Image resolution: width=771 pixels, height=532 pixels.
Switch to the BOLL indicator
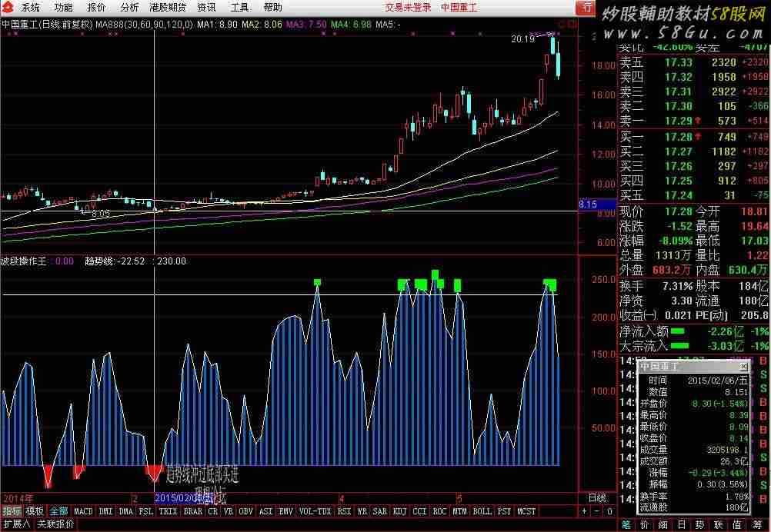482,511
